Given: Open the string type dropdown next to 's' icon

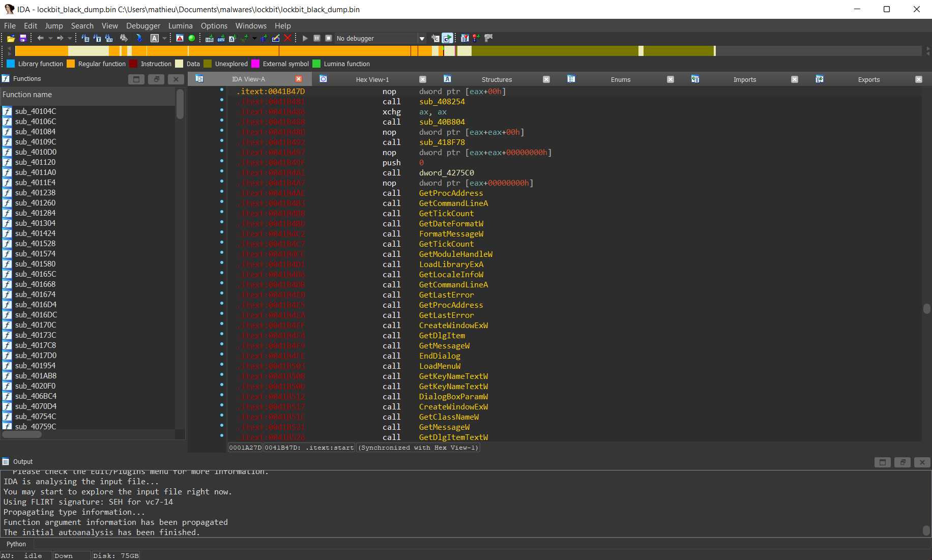Looking at the screenshot, I should point(254,38).
